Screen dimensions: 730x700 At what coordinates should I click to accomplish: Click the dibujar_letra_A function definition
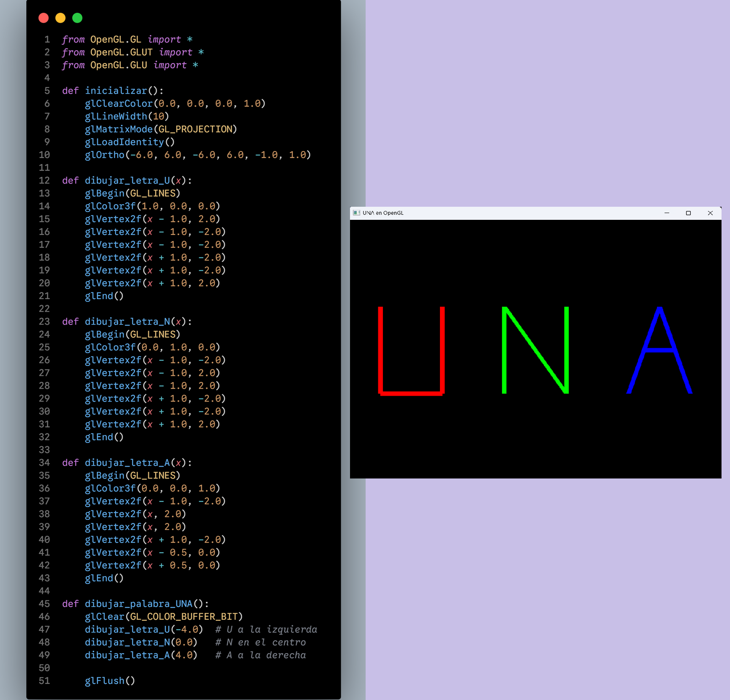click(127, 463)
